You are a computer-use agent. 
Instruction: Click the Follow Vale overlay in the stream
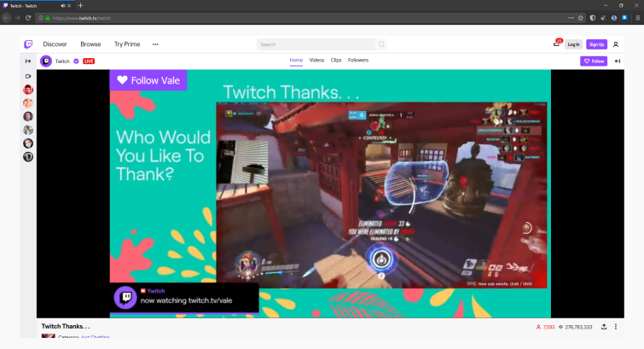(148, 80)
